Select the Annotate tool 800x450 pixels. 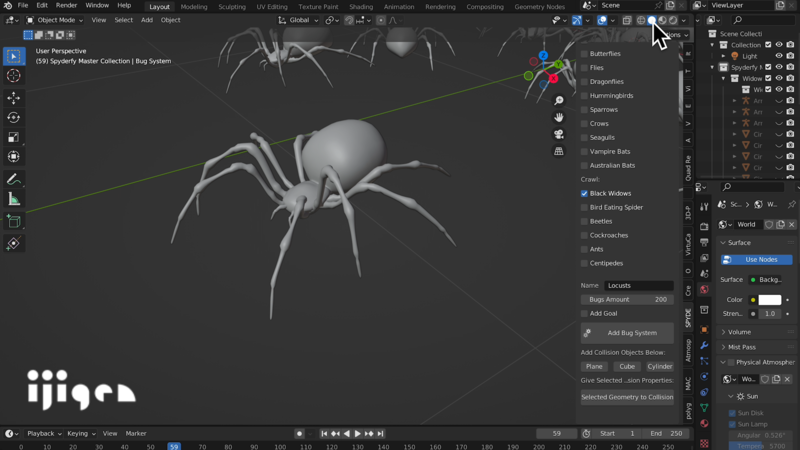coord(14,179)
